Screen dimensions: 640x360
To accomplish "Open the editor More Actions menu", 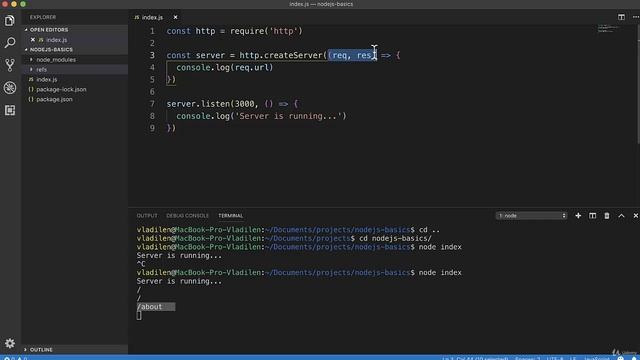I will (x=636, y=17).
